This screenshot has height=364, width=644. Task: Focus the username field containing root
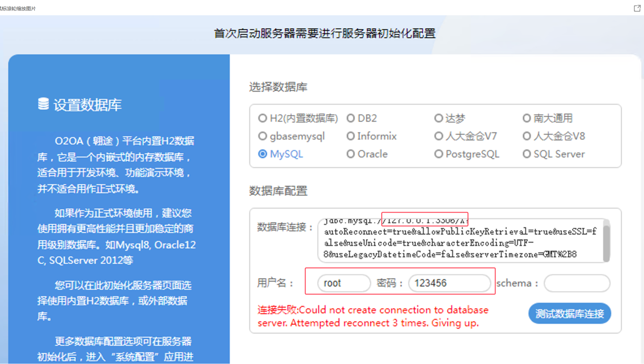344,283
